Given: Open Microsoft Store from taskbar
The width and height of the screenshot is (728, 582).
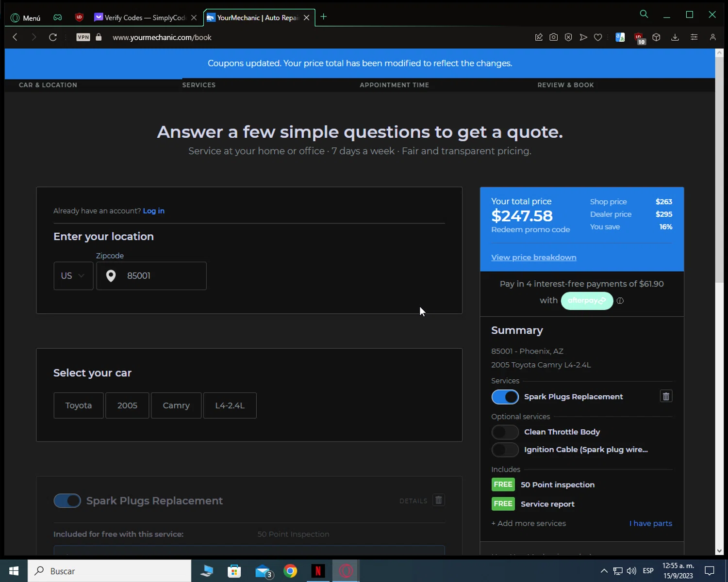Looking at the screenshot, I should [x=234, y=571].
